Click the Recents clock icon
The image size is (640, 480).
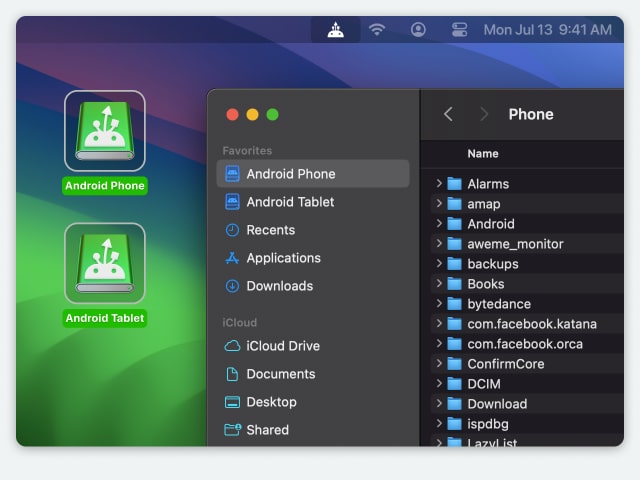pos(232,230)
